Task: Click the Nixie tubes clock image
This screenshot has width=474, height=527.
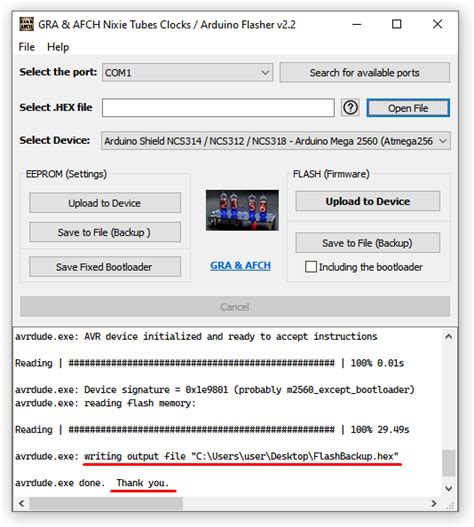Action: [x=242, y=210]
